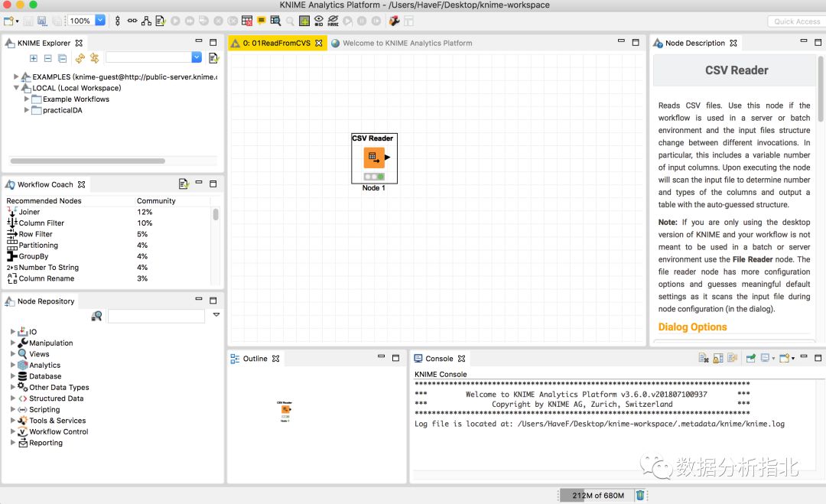Screen dimensions: 826x504
Task: Toggle show node IDs eye icon
Action: (x=319, y=21)
